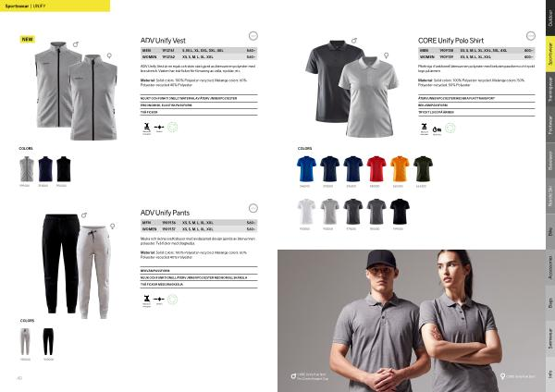Screen dimensions: 555x392
Task: Pick the navy vest color thumbnail
Action: (x=45, y=169)
